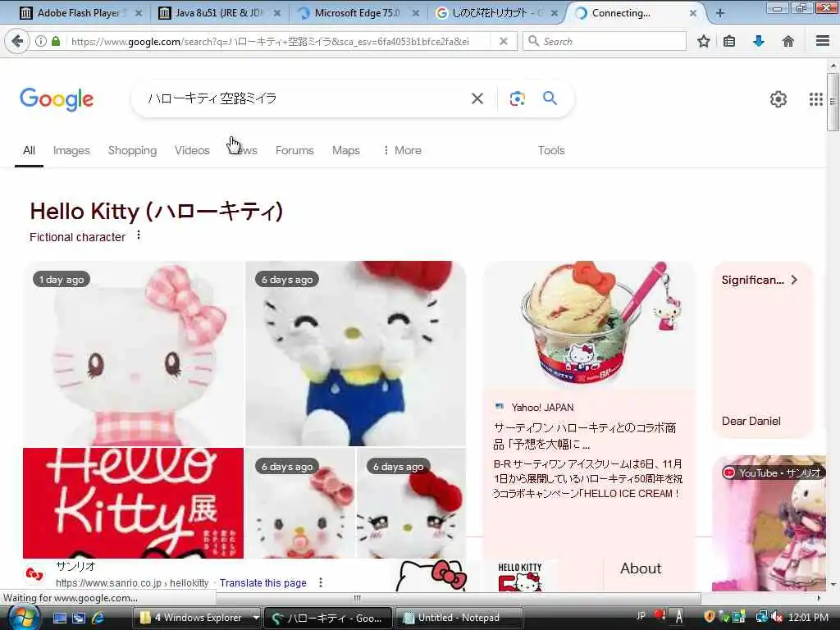Select the Forums search filter
This screenshot has height=630, width=840.
tap(294, 151)
